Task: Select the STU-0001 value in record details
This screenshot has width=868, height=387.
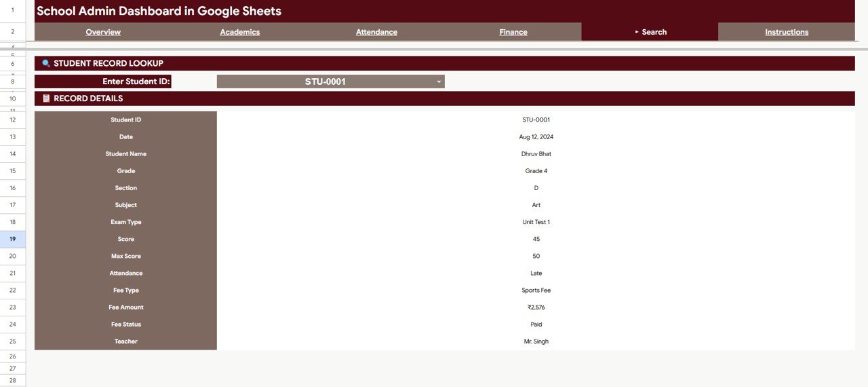Action: point(536,119)
